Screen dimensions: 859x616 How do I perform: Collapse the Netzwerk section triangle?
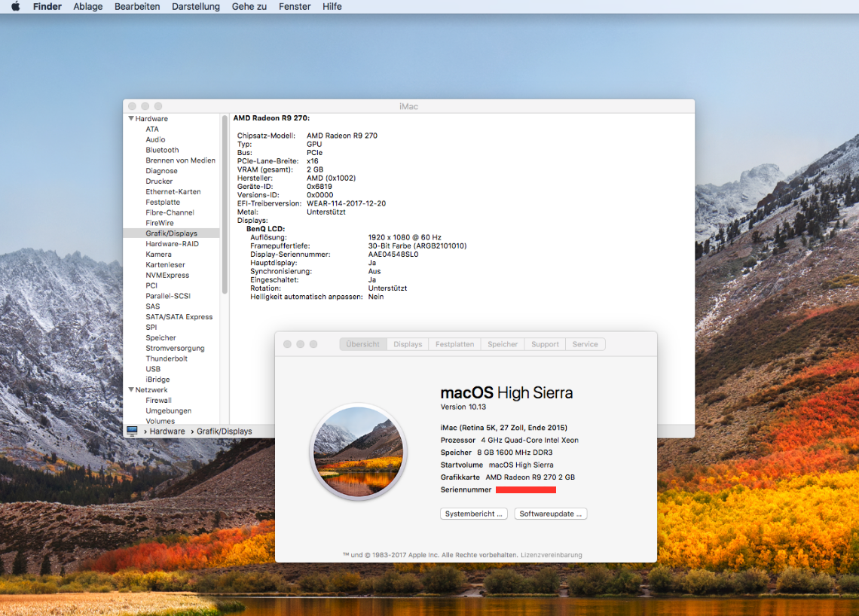click(131, 390)
